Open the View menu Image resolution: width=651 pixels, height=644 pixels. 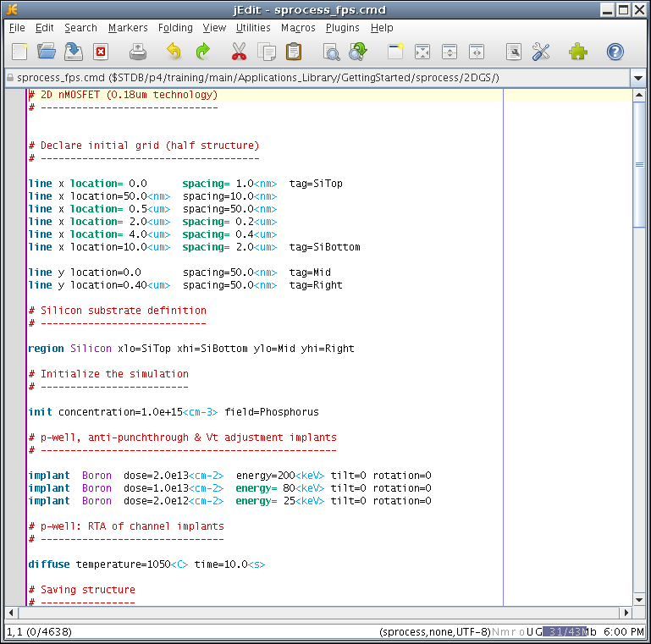click(214, 28)
